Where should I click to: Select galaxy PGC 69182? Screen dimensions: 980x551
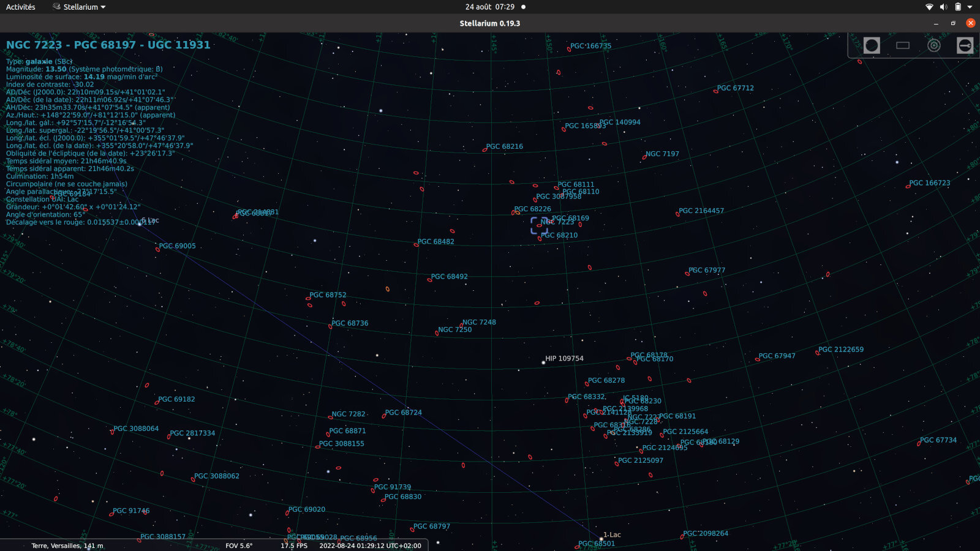point(176,399)
